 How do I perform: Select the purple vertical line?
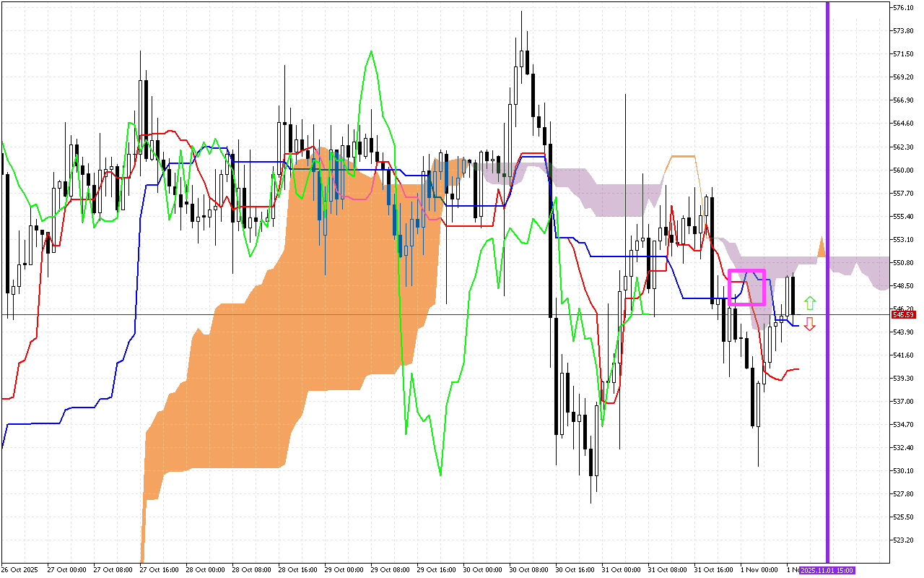point(827,217)
